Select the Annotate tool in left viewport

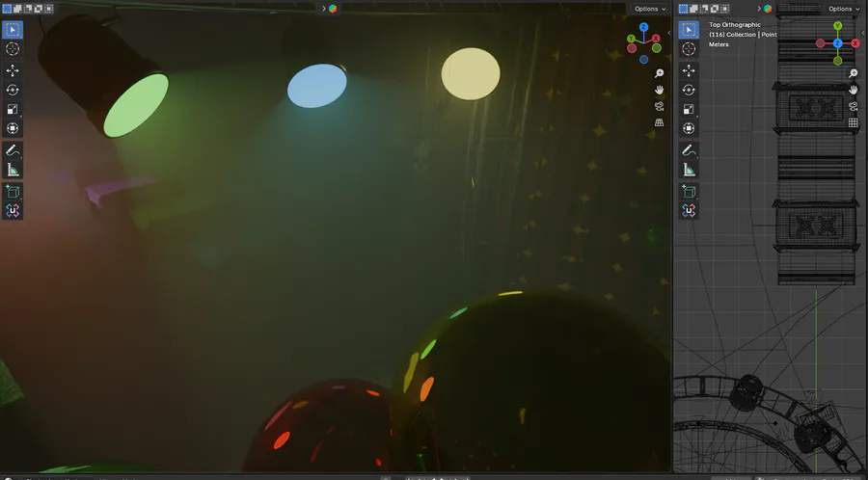click(13, 149)
